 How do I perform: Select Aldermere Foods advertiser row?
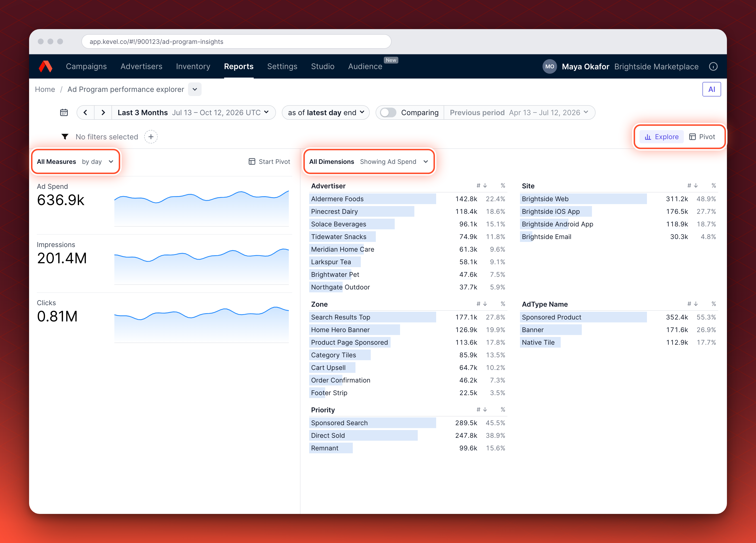pos(408,199)
